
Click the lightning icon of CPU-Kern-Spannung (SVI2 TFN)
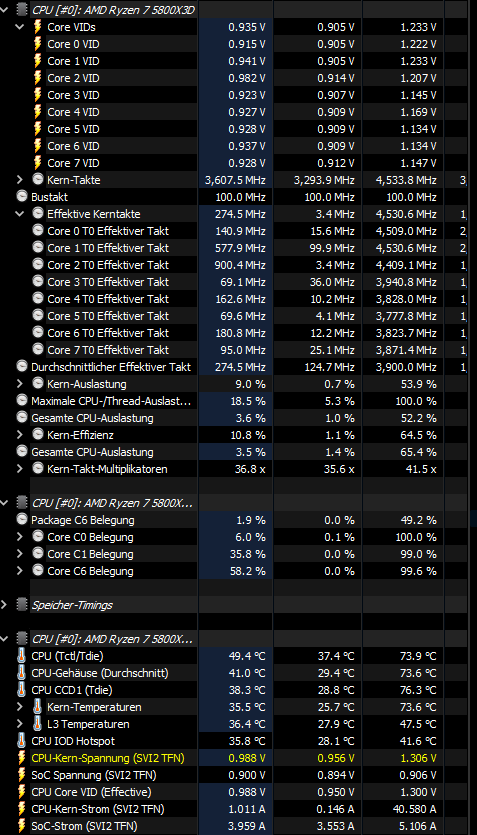click(x=22, y=758)
